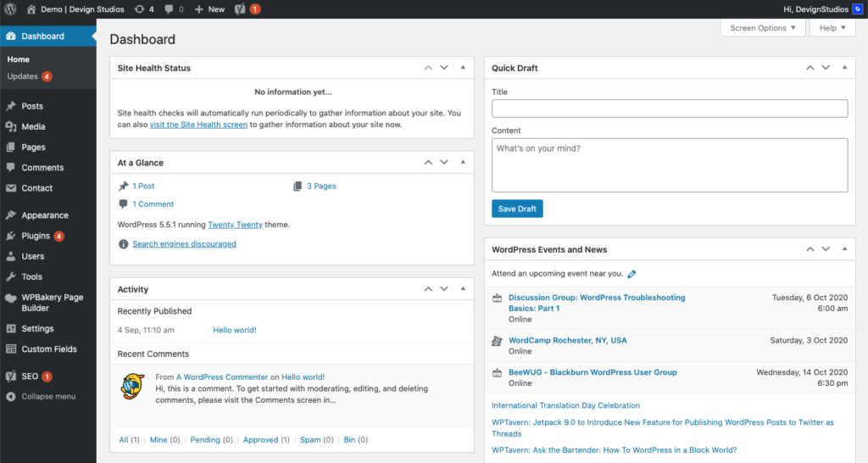Screen dimensions: 868x463
Task: Click the WordPress Commenter avatar thumbnail
Action: (x=132, y=386)
